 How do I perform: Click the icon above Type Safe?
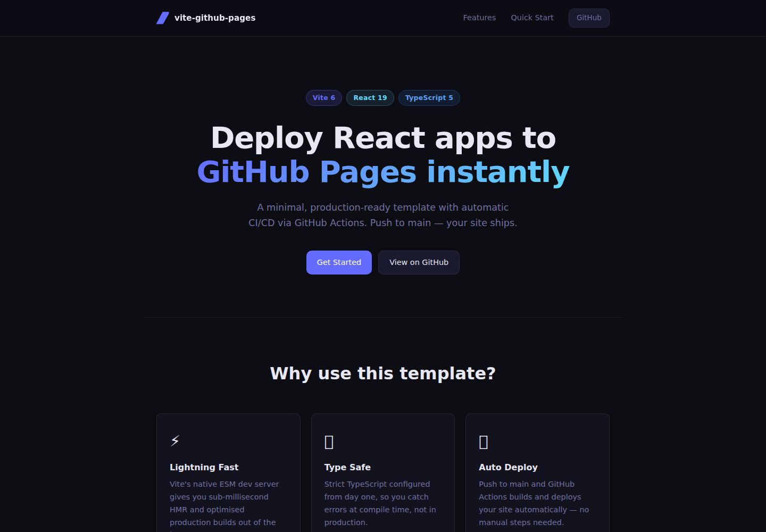[329, 442]
